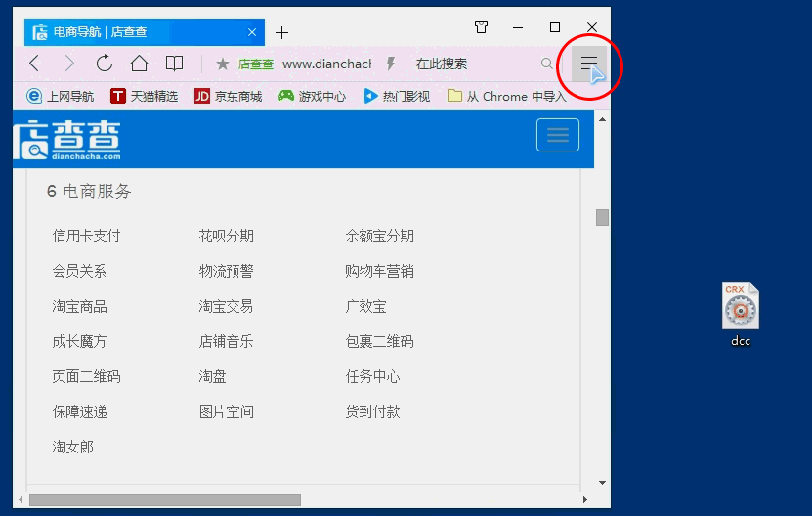
Task: Go forward to the next page
Action: [x=68, y=64]
